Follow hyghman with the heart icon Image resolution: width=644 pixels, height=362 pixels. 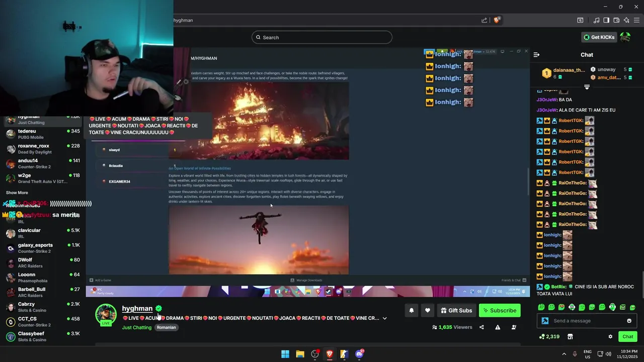coord(428,311)
